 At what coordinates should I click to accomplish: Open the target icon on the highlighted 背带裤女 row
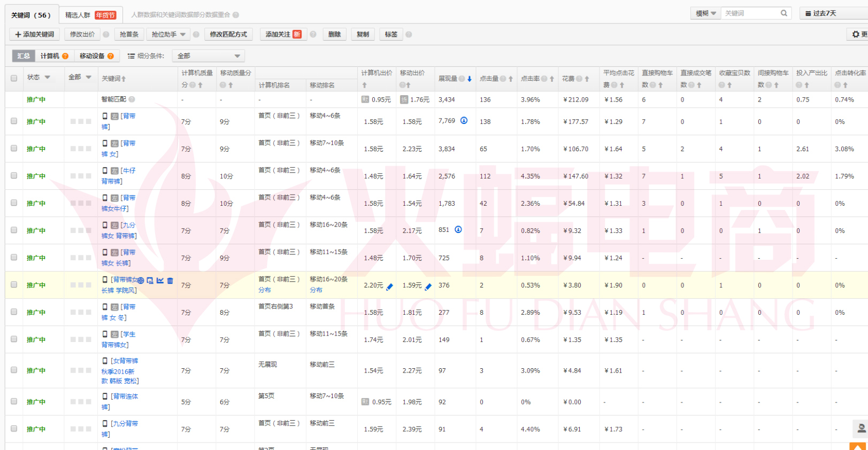coord(141,281)
